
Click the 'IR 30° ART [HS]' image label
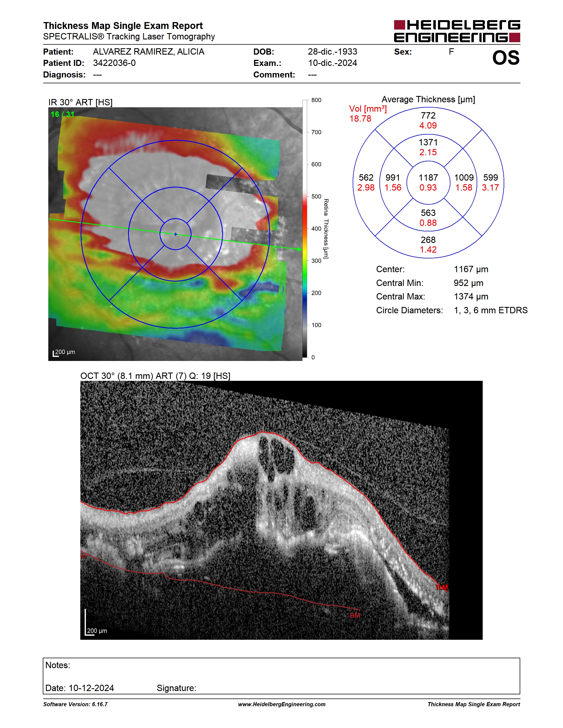point(80,102)
